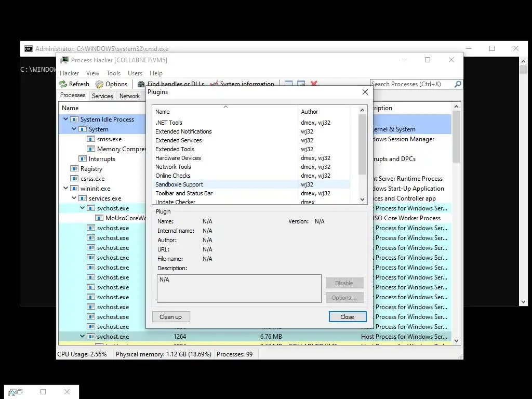Click the Close button in Plugins dialog
532x399 pixels.
point(347,317)
